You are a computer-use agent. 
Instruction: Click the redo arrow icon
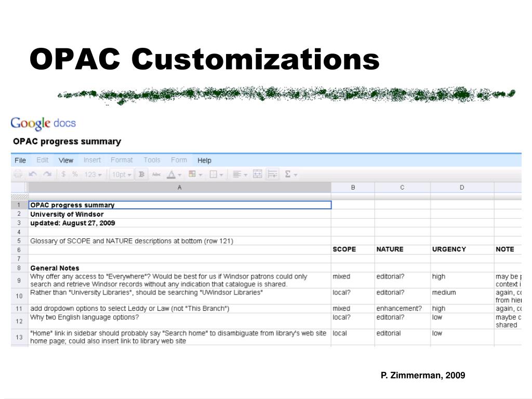tap(47, 174)
